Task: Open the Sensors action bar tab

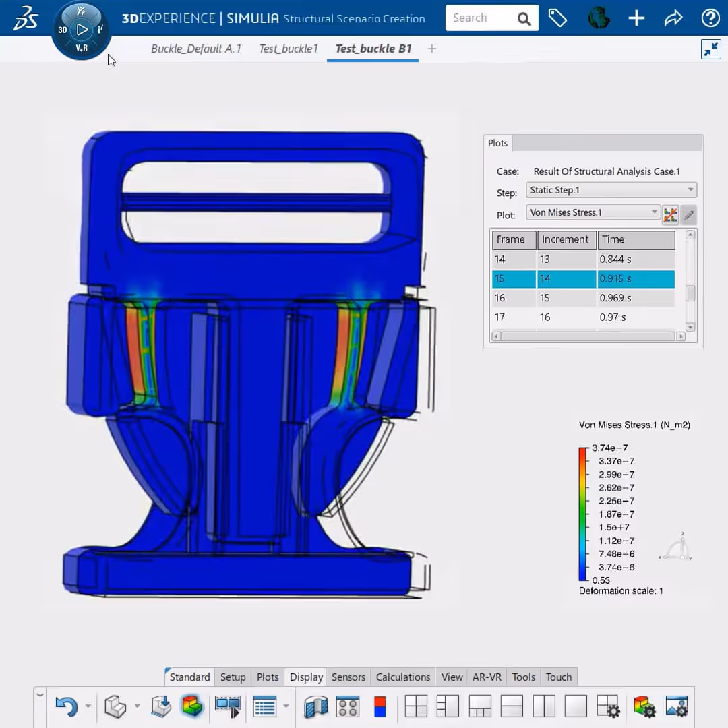Action: tap(348, 677)
